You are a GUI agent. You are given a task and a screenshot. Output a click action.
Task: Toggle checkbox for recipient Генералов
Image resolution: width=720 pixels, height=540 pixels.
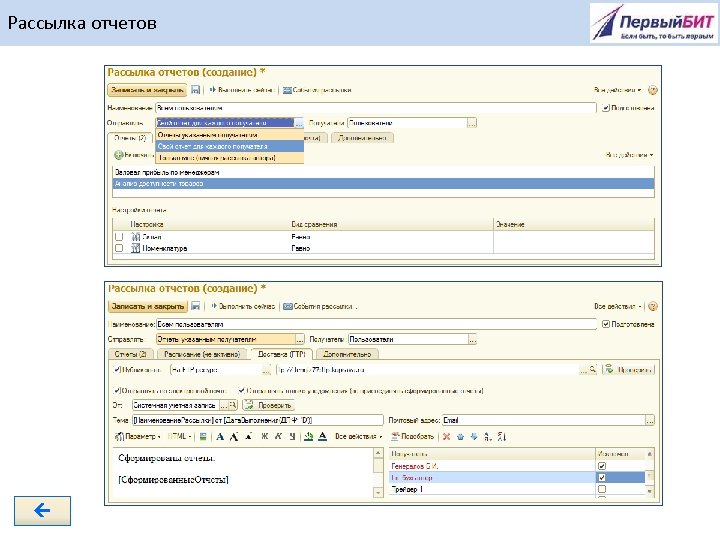pyautogui.click(x=601, y=465)
